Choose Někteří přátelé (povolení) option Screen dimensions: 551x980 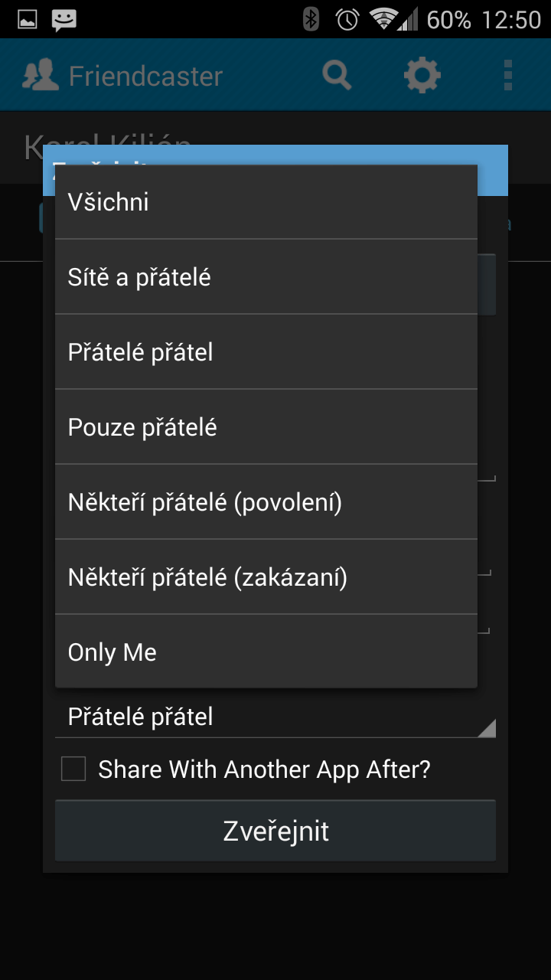tap(266, 502)
